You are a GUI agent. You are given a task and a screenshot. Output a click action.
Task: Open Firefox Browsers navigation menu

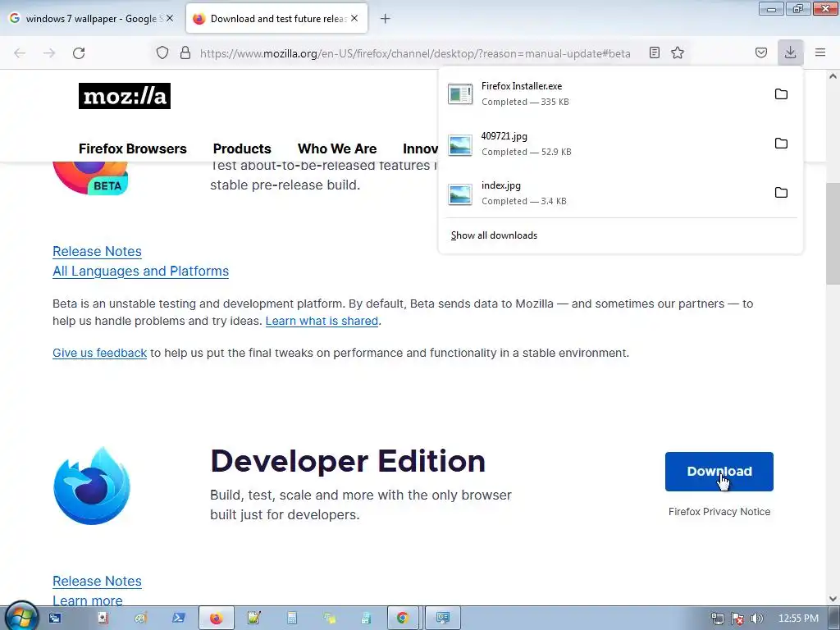point(133,148)
